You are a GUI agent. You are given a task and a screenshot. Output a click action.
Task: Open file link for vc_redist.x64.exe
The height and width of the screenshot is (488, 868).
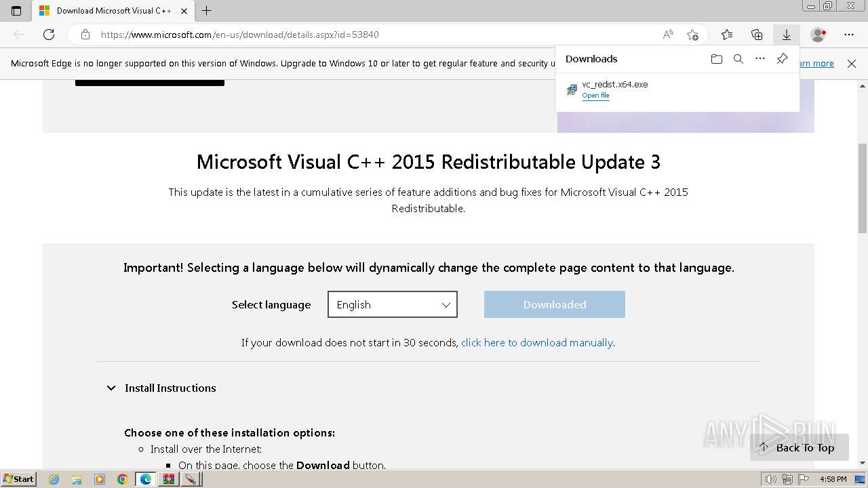point(595,96)
